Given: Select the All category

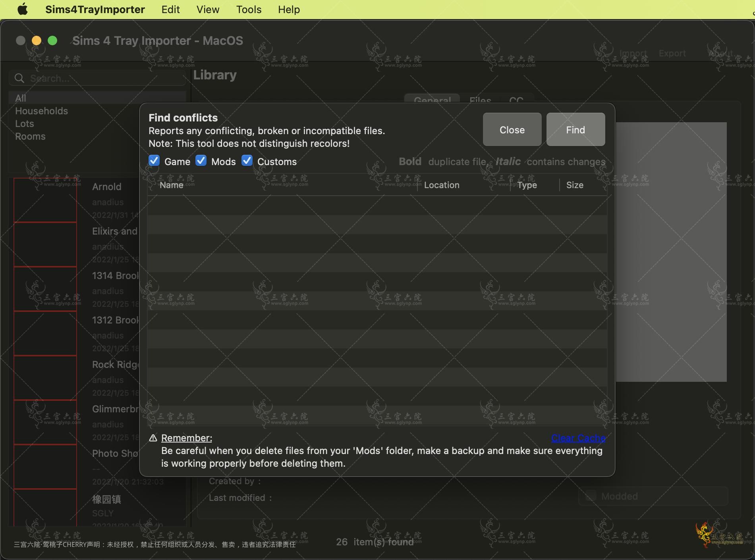Looking at the screenshot, I should (97, 98).
